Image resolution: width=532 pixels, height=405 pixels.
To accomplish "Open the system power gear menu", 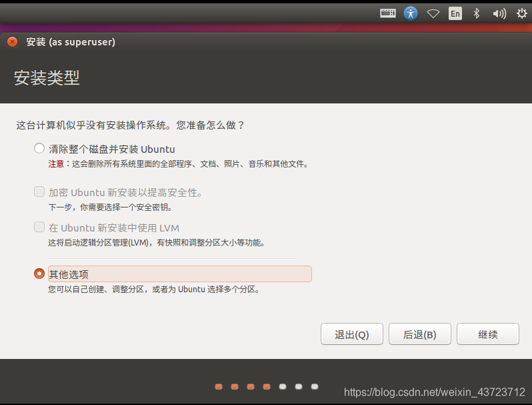I will pos(521,13).
